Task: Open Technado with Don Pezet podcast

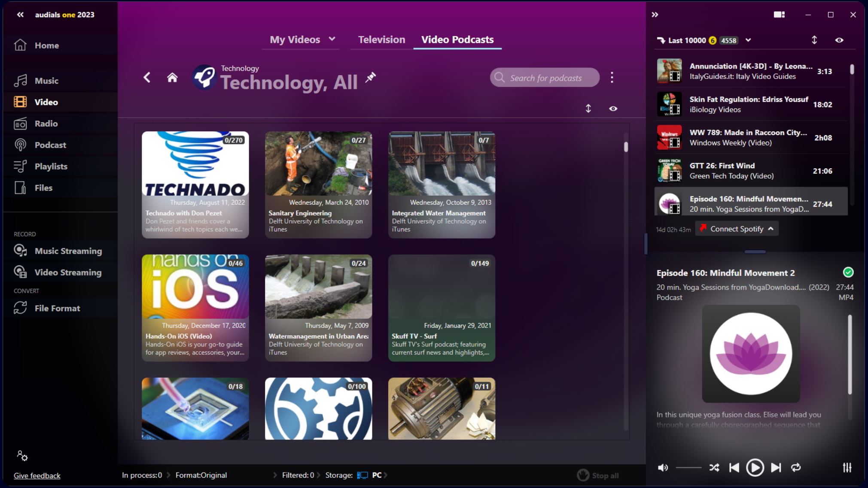Action: [x=195, y=185]
